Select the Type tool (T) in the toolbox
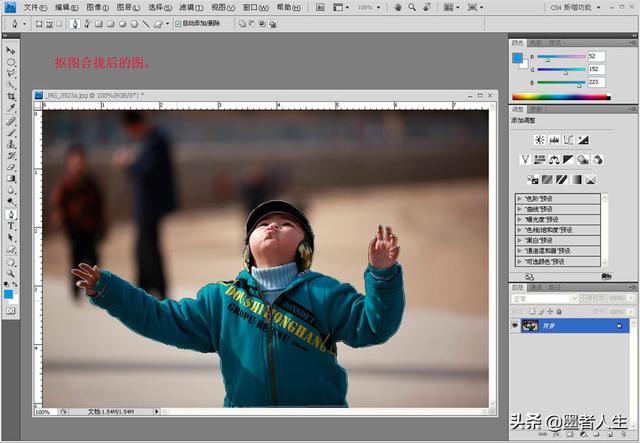Screen dimensions: 640x443 coord(11,226)
